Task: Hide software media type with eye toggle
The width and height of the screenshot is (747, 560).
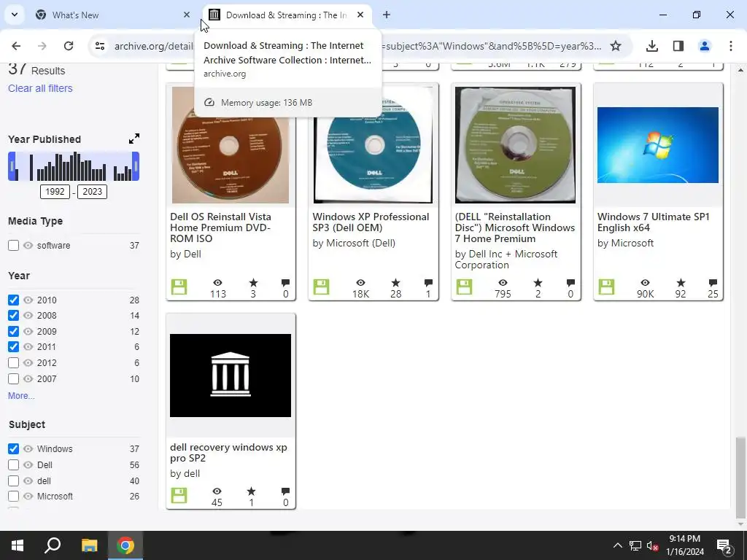Action: point(28,245)
